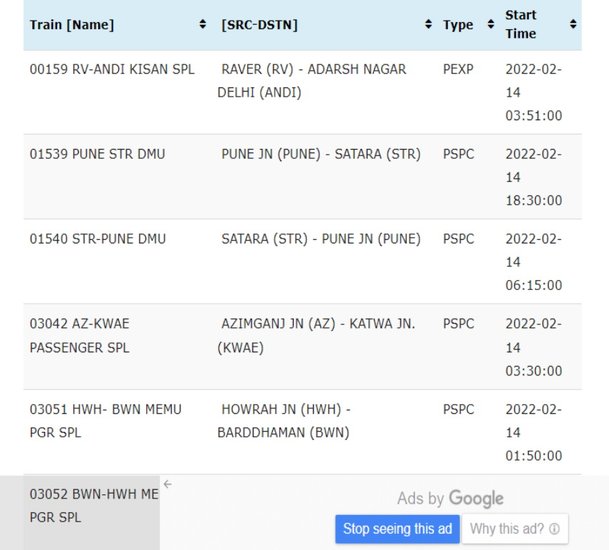Click the Ads by Google label

(x=450, y=498)
